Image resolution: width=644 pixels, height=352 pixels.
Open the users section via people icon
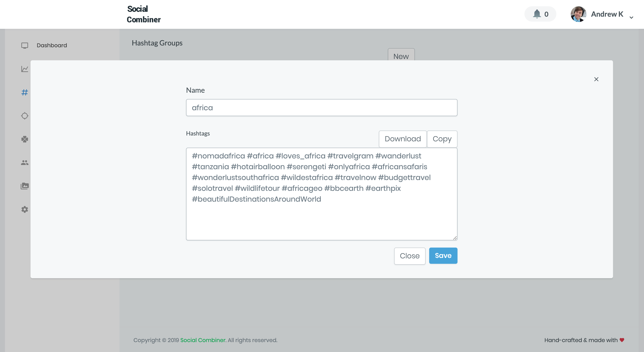[x=24, y=162]
